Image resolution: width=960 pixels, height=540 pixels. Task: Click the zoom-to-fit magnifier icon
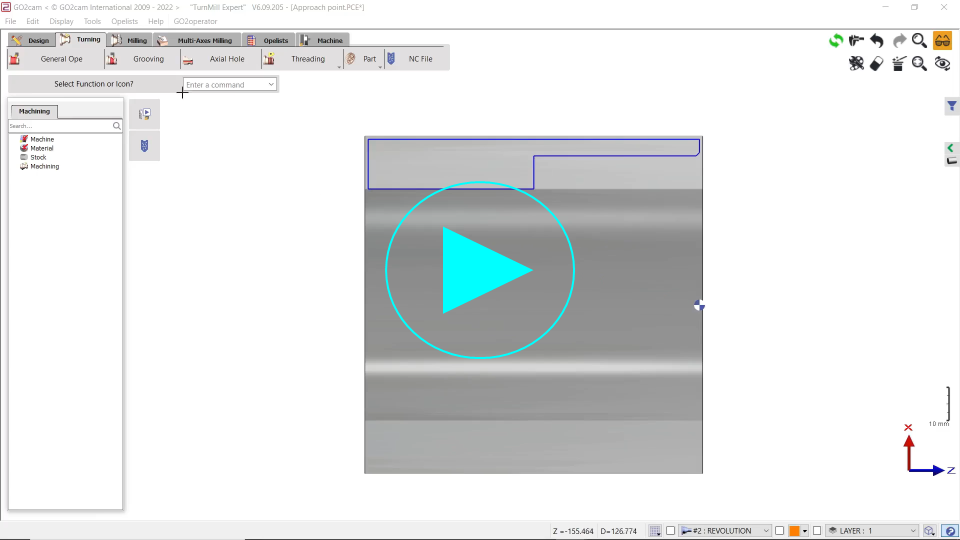click(x=919, y=63)
